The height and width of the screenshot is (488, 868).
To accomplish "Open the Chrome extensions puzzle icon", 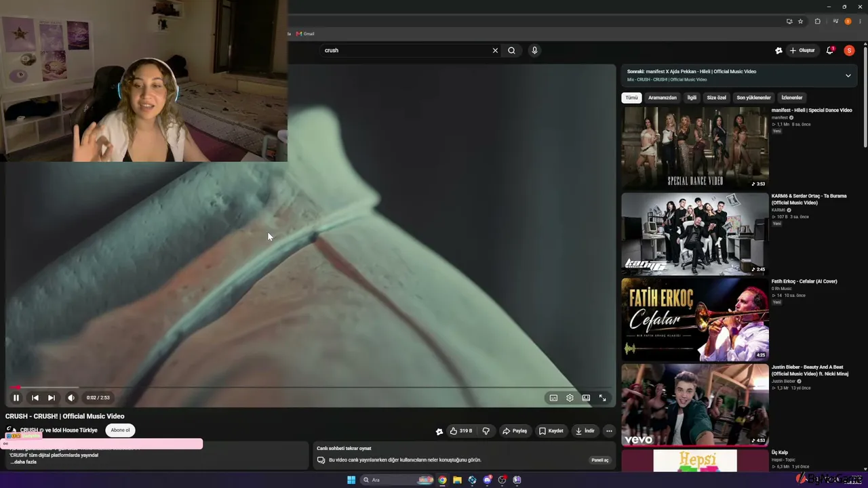I will pyautogui.click(x=817, y=22).
